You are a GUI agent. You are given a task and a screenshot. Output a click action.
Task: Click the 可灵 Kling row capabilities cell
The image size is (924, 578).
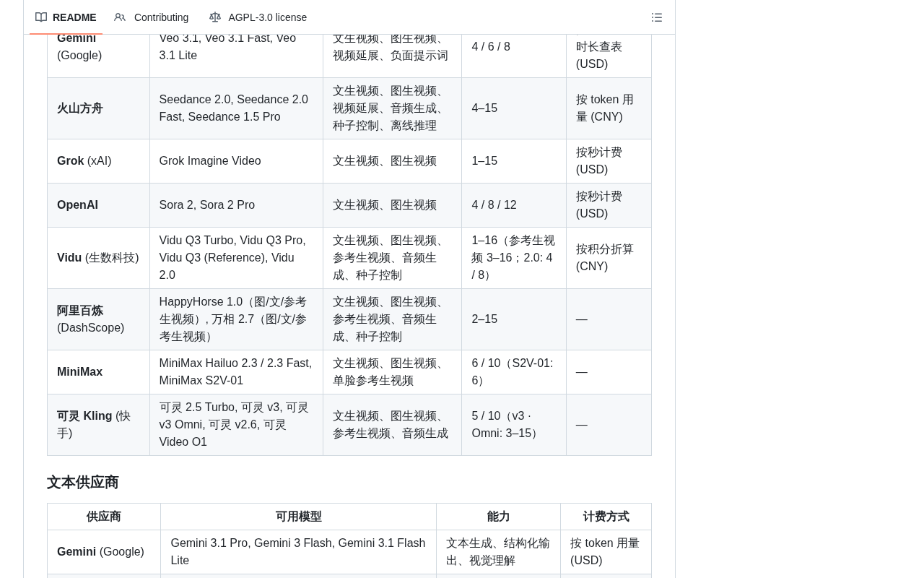(x=392, y=425)
